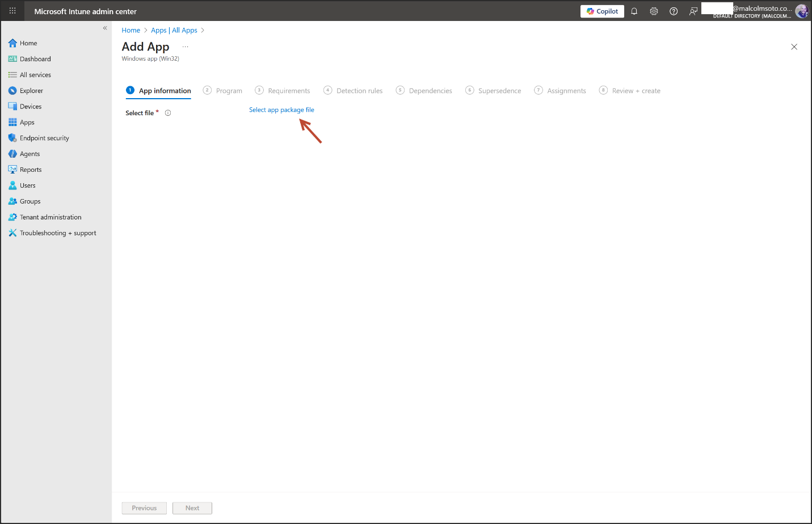Open the Feedback icon in header

pyautogui.click(x=693, y=11)
